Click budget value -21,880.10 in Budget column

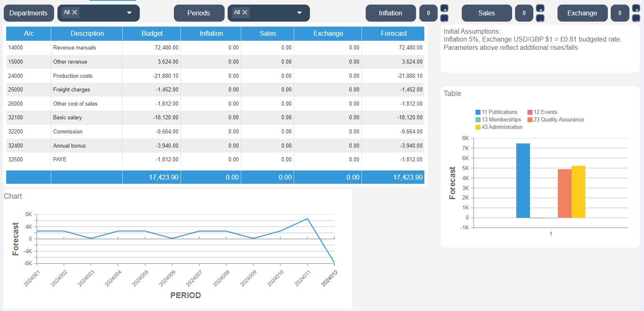pos(165,76)
